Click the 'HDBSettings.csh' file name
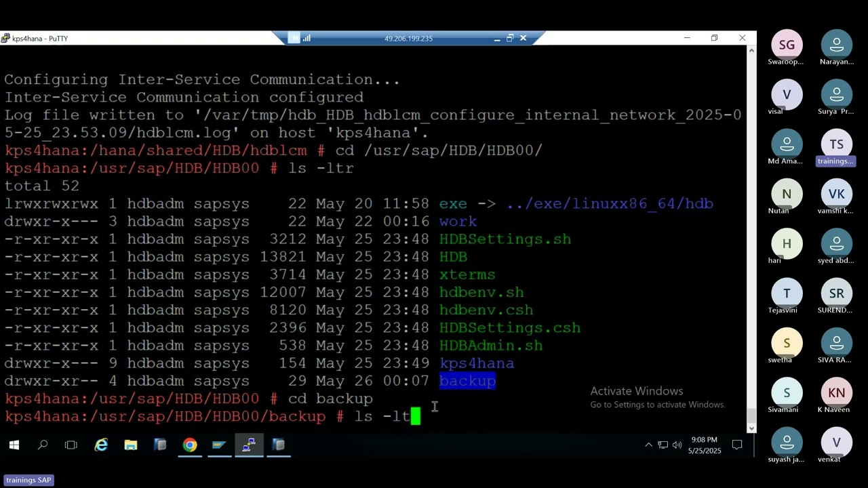868x488 pixels. coord(510,328)
